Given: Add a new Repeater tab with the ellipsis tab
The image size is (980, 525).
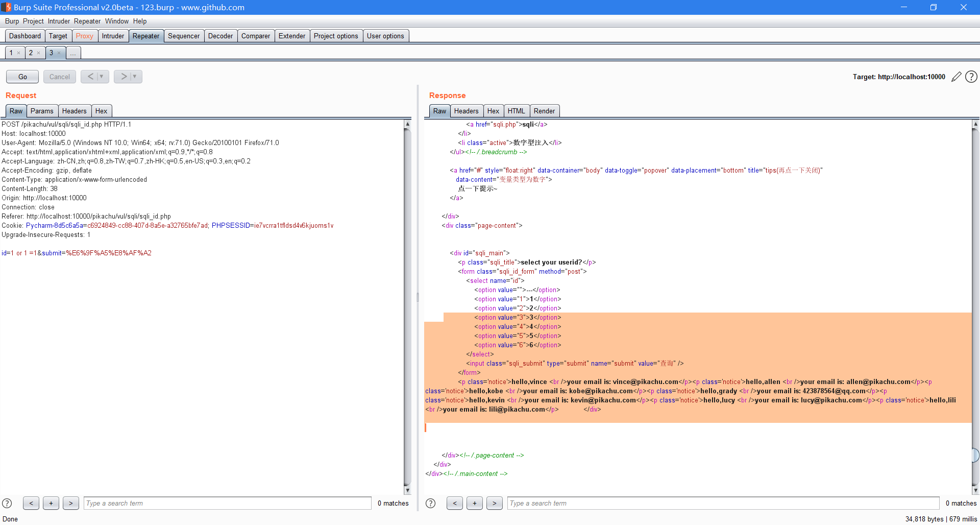Looking at the screenshot, I should 73,53.
